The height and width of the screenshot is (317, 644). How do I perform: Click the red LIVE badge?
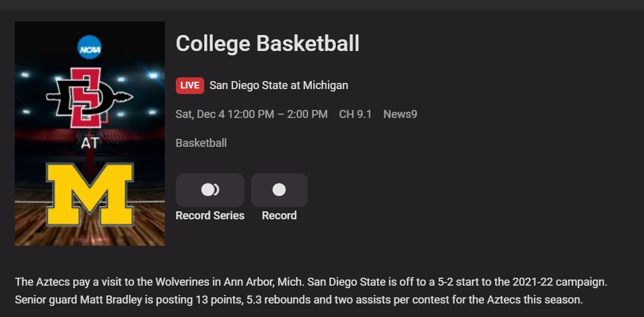coord(189,85)
